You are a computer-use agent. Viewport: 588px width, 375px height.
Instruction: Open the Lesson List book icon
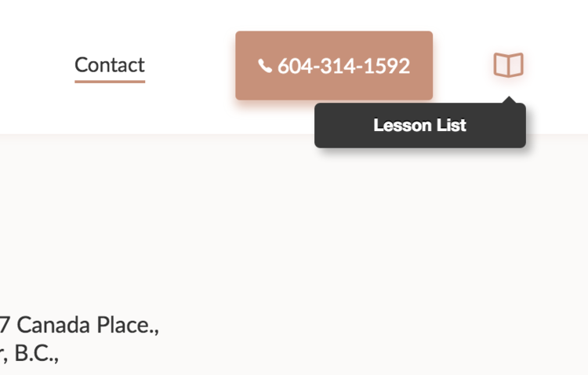508,65
